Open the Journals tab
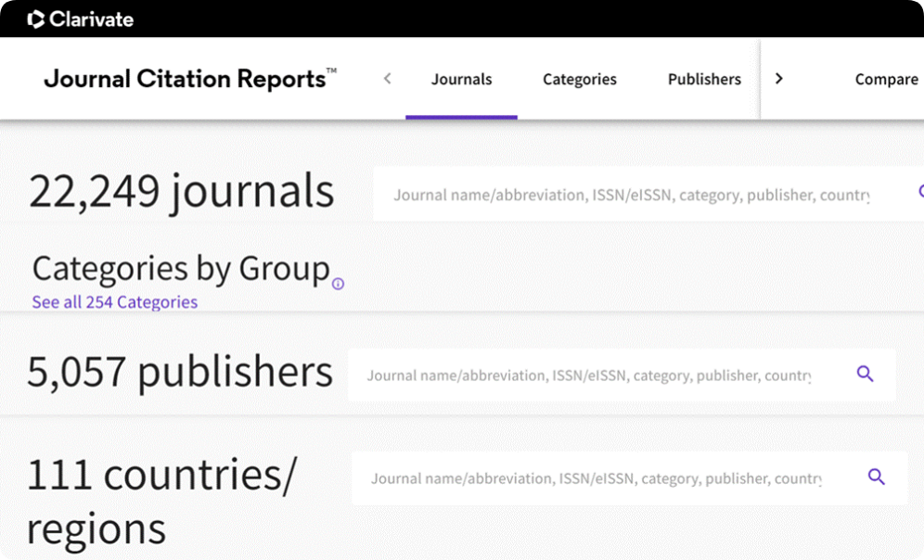Viewport: 924px width, 560px height. click(x=461, y=79)
